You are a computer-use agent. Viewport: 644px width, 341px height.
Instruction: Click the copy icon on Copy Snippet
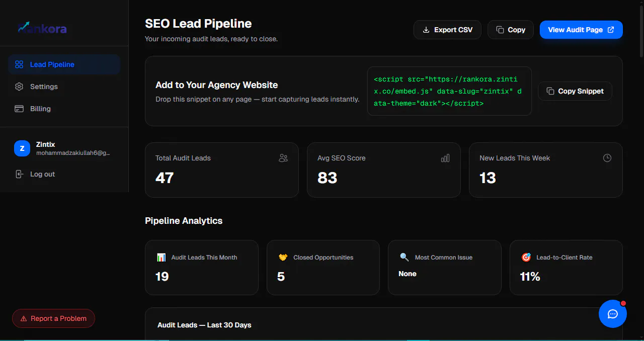pyautogui.click(x=550, y=91)
